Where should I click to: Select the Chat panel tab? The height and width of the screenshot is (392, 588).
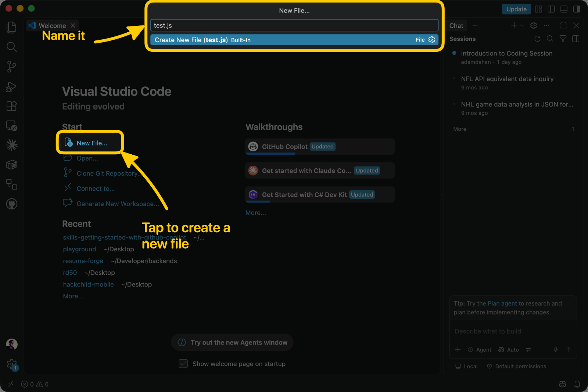tap(456, 26)
